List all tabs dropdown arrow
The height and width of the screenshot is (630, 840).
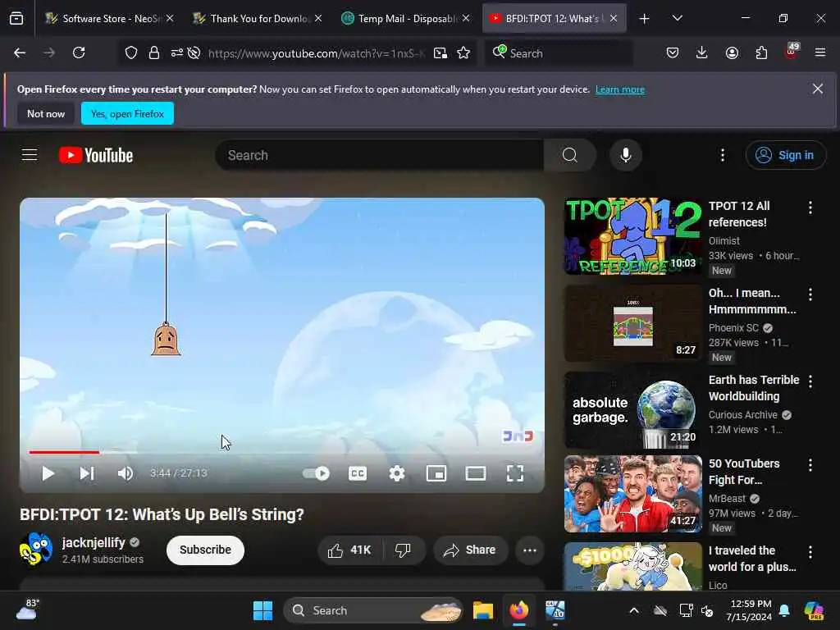point(677,18)
